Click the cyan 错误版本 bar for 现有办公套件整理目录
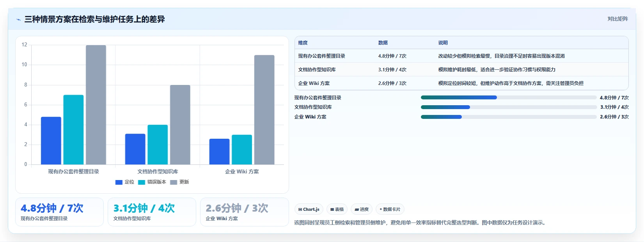Screen dimensions: 644x242 pyautogui.click(x=73, y=130)
